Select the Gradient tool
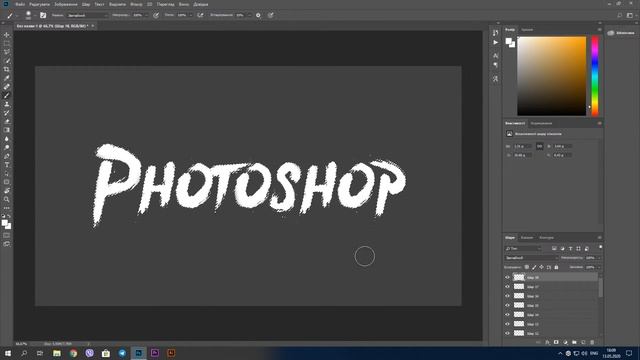Image resolution: width=640 pixels, height=360 pixels. click(7, 130)
